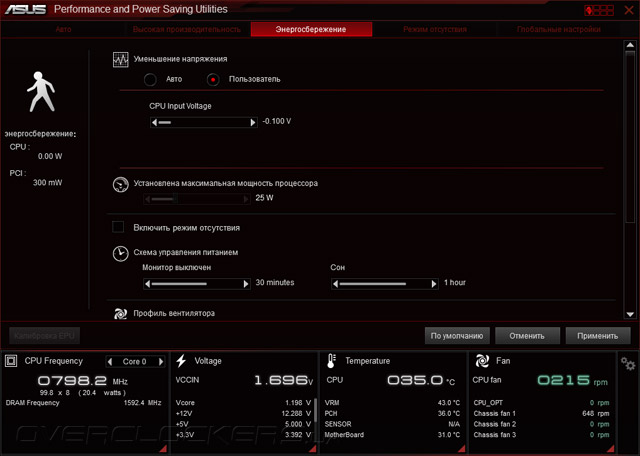Expand the Temperature panel corner triangle

point(462,449)
